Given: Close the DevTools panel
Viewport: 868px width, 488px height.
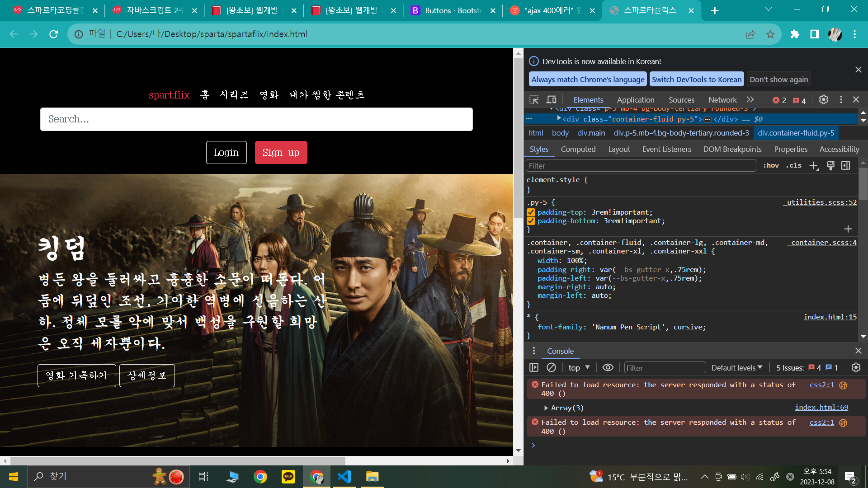Looking at the screenshot, I should pyautogui.click(x=856, y=99).
